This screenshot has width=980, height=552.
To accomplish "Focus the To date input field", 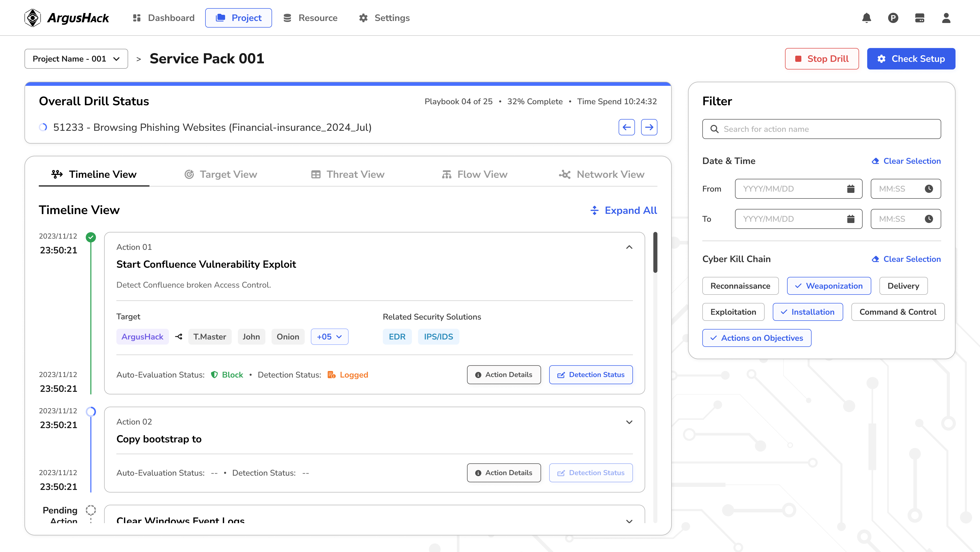I will (799, 219).
